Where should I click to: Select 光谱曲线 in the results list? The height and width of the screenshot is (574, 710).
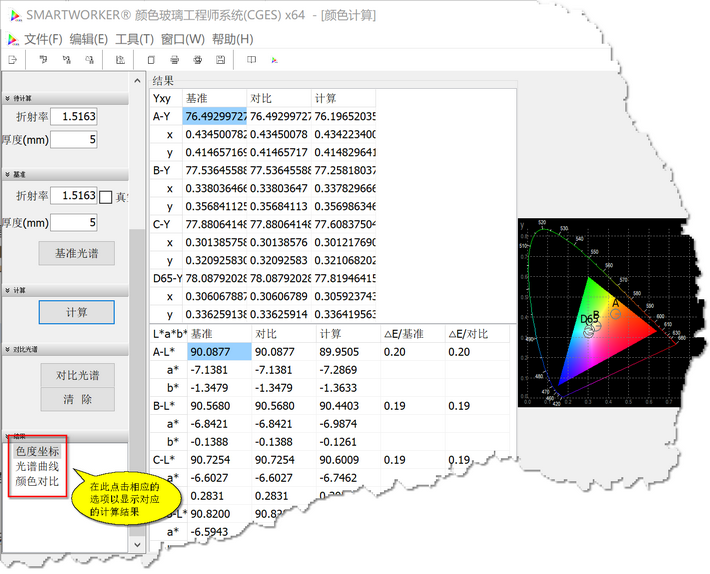37,467
